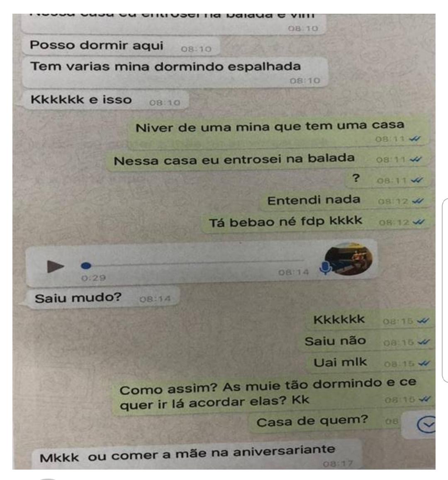This screenshot has height=480, width=448.
Task: Select 'Nessa casa eu entrosei na balada' green bubble
Action: 268,159
